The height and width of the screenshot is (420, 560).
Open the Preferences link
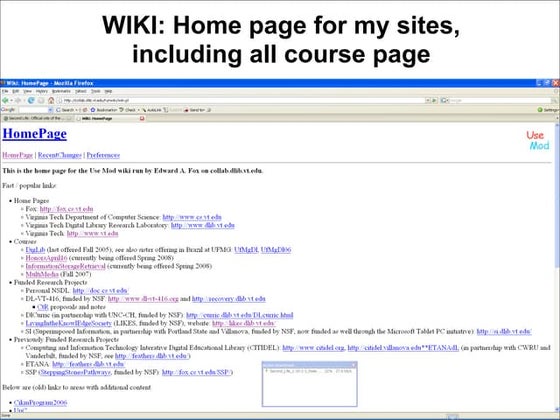[103, 155]
